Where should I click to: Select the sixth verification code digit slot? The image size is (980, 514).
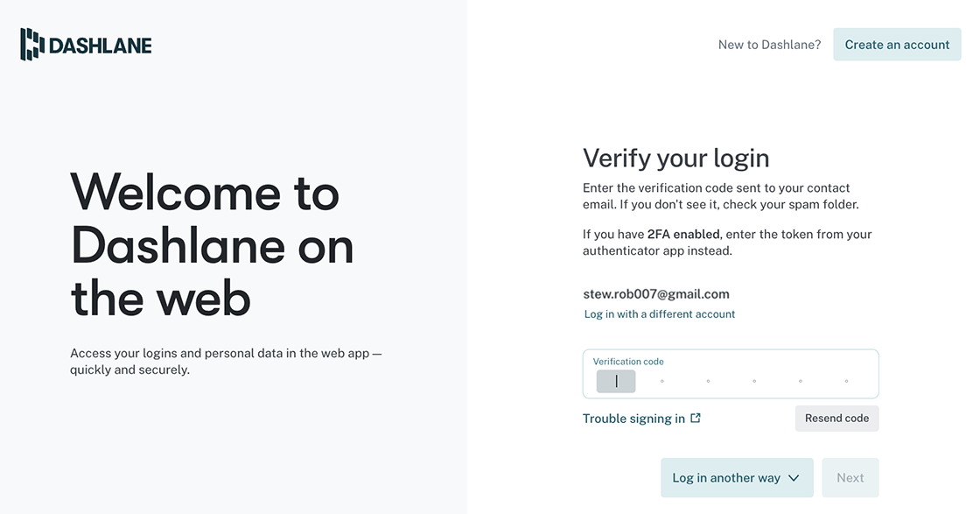(847, 381)
